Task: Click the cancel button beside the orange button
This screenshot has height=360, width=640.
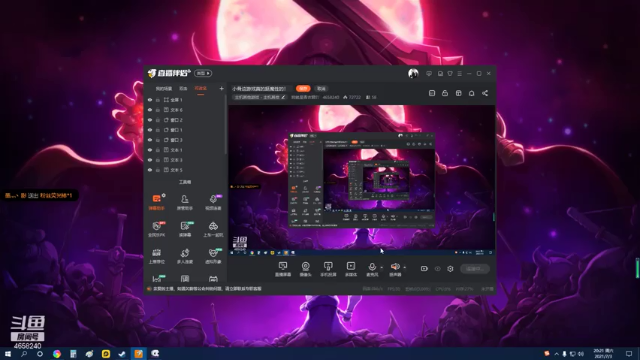Action: (322, 89)
